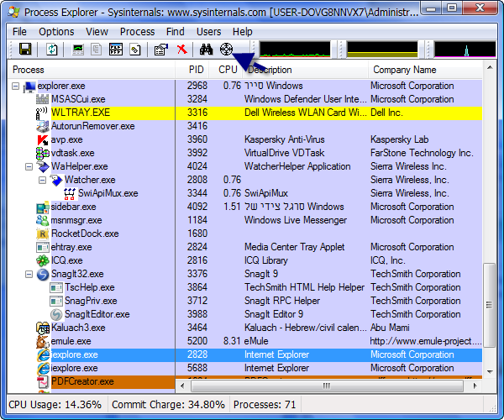Click the commit history graph in toolbar
504x420 pixels.
(382, 50)
